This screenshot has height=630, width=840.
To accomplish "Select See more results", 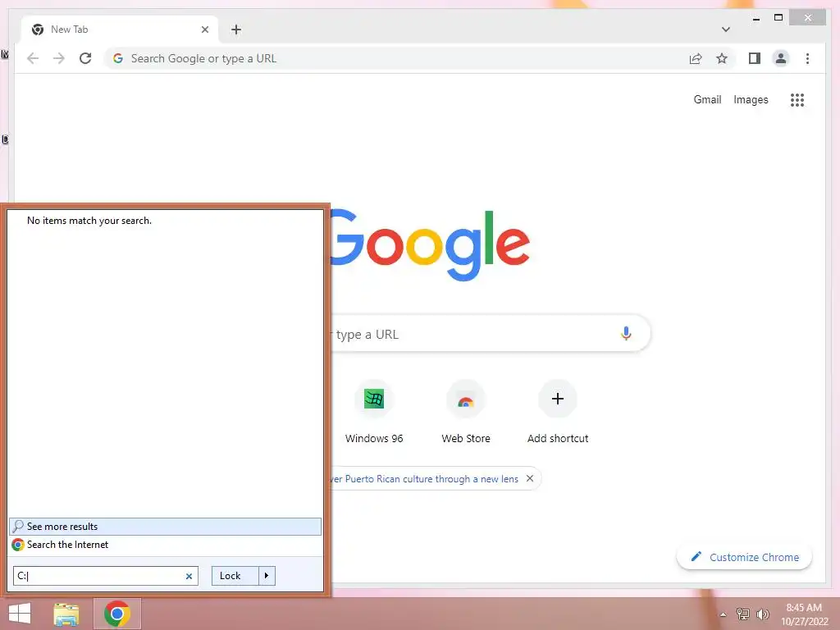I will click(166, 526).
